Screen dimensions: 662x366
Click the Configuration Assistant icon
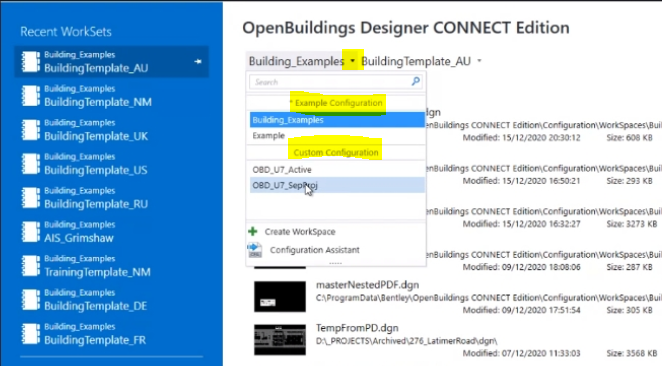point(255,250)
